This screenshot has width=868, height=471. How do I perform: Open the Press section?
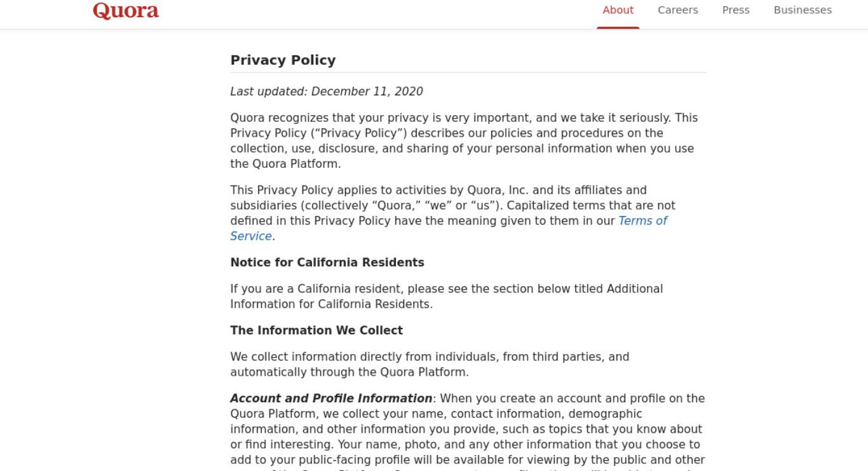coord(736,10)
